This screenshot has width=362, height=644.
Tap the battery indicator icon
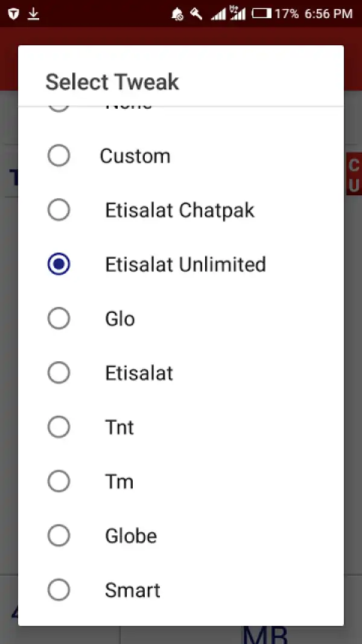pyautogui.click(x=262, y=13)
